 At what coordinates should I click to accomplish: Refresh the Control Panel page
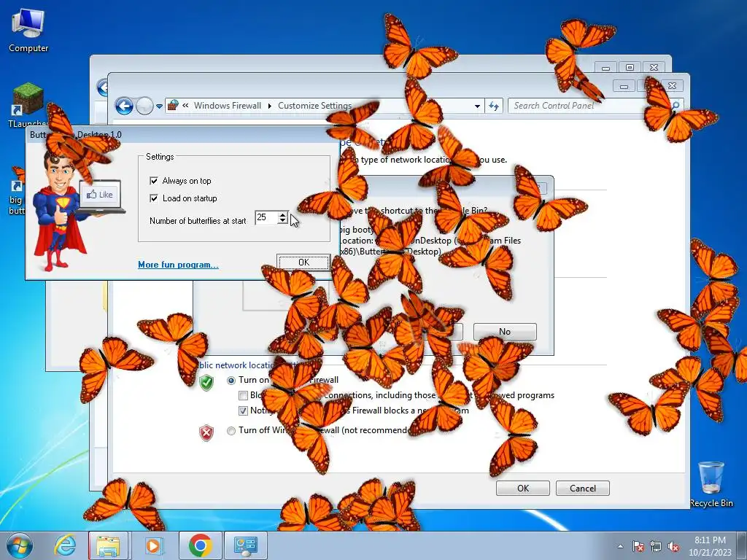point(494,106)
